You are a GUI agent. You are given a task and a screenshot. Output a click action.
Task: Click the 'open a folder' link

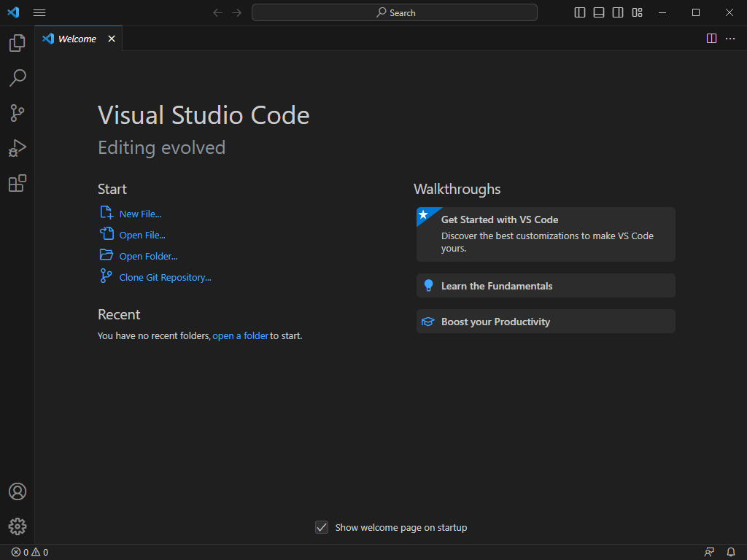coord(240,335)
